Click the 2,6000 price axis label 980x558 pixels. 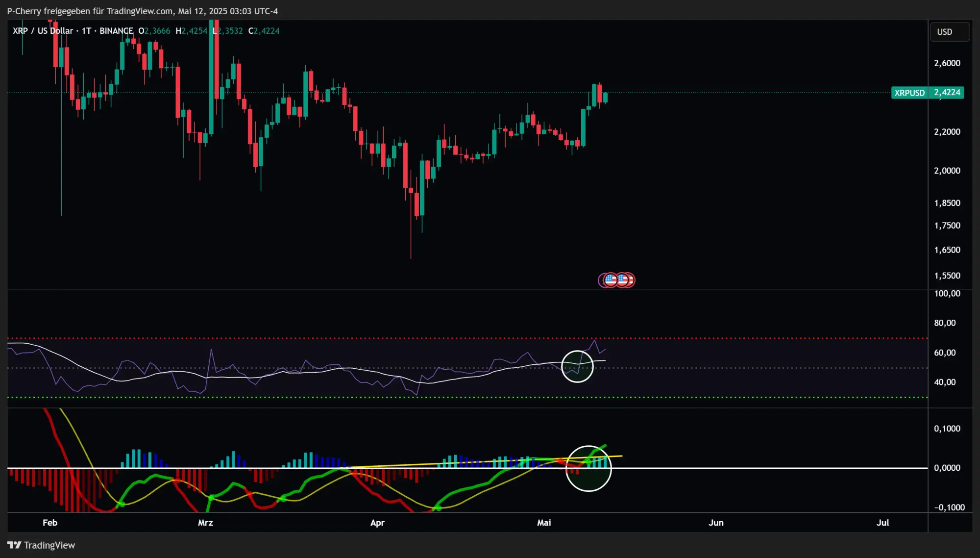click(x=947, y=63)
